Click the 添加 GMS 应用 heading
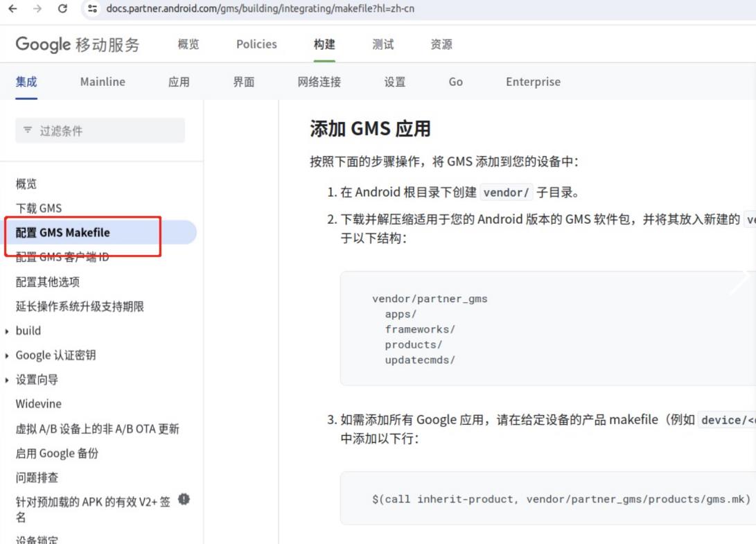This screenshot has width=756, height=544. [x=370, y=129]
